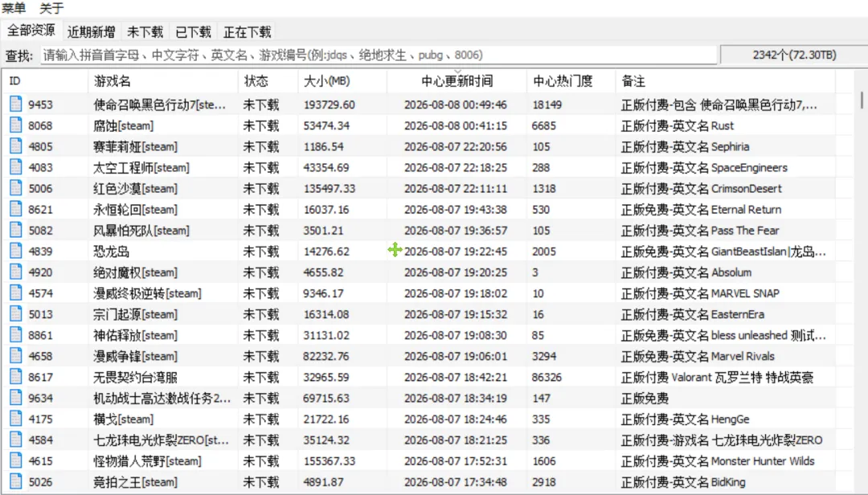This screenshot has height=495, width=868.
Task: Select game 使命召唤黑色行动7[ste...
Action: (x=159, y=104)
